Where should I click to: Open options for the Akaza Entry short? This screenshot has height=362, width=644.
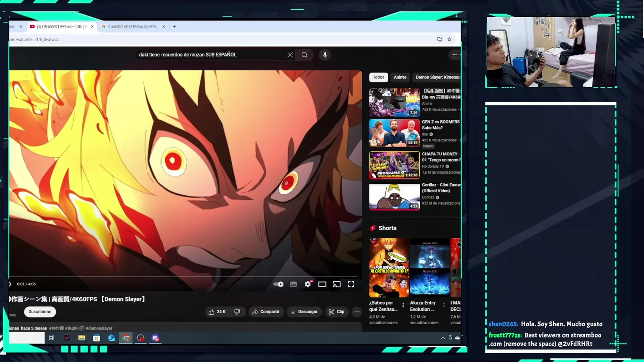click(444, 305)
